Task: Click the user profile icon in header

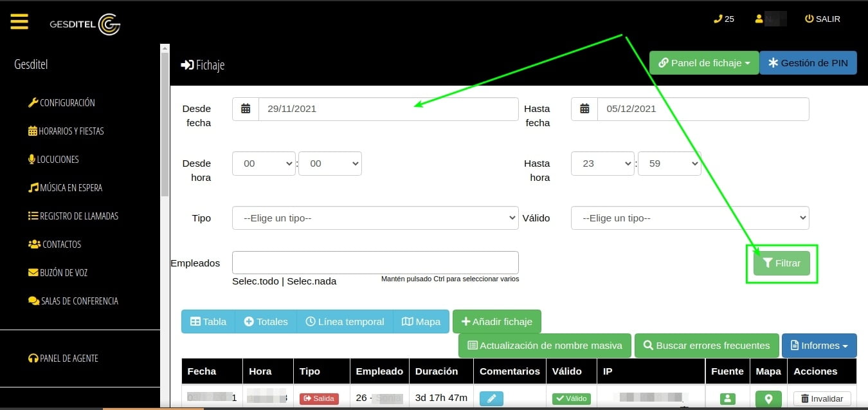Action: (760, 19)
